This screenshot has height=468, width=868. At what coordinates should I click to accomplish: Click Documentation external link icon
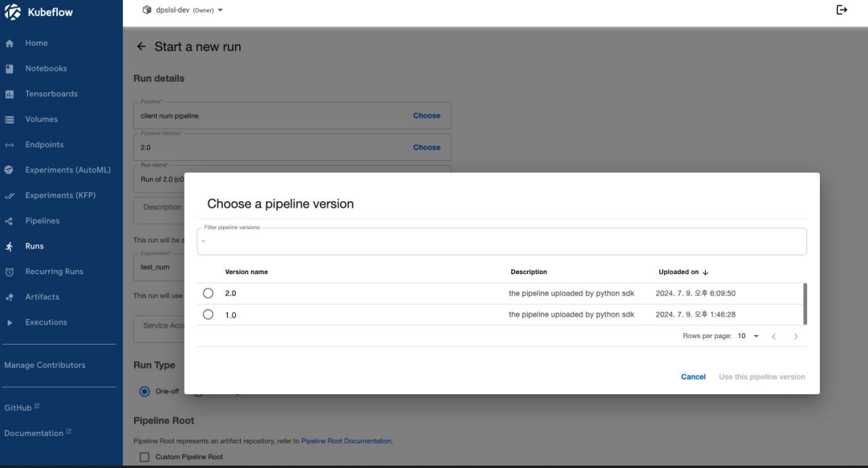pyautogui.click(x=68, y=431)
